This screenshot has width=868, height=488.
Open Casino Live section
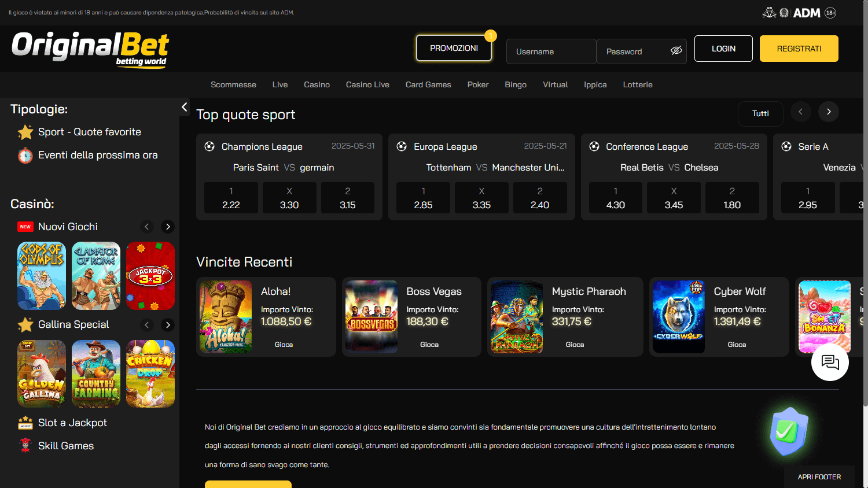click(367, 84)
